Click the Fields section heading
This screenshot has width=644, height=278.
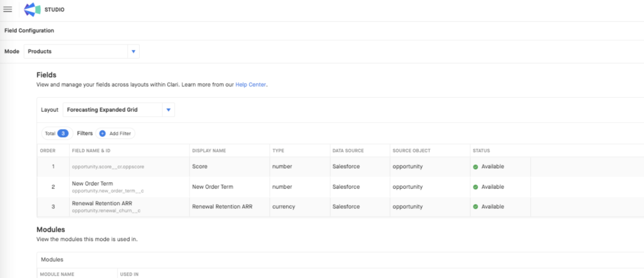46,75
